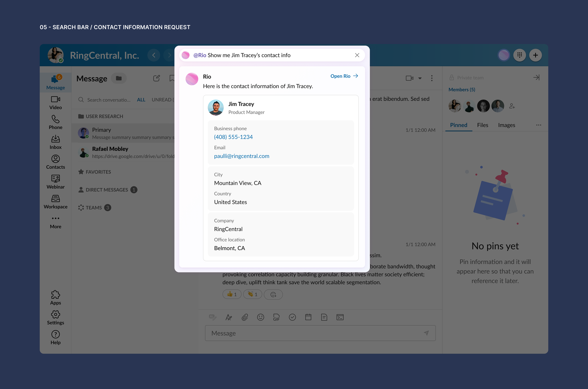This screenshot has width=588, height=389.
Task: Click the dial pad icon in header
Action: 520,55
